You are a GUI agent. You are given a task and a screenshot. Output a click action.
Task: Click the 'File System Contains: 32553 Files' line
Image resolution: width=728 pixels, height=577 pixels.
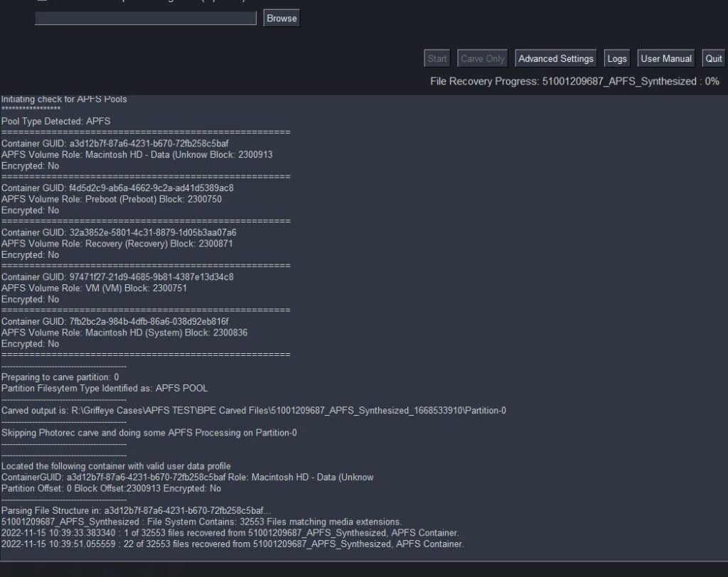click(201, 522)
